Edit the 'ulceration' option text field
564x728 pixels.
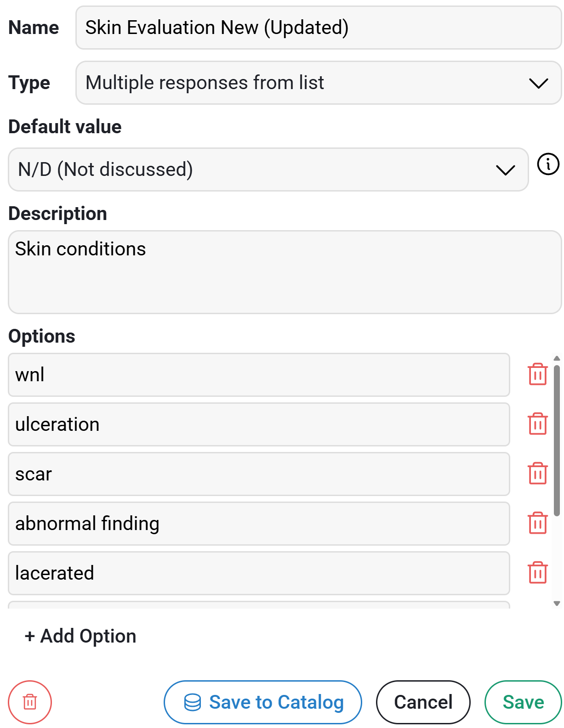[x=259, y=424]
